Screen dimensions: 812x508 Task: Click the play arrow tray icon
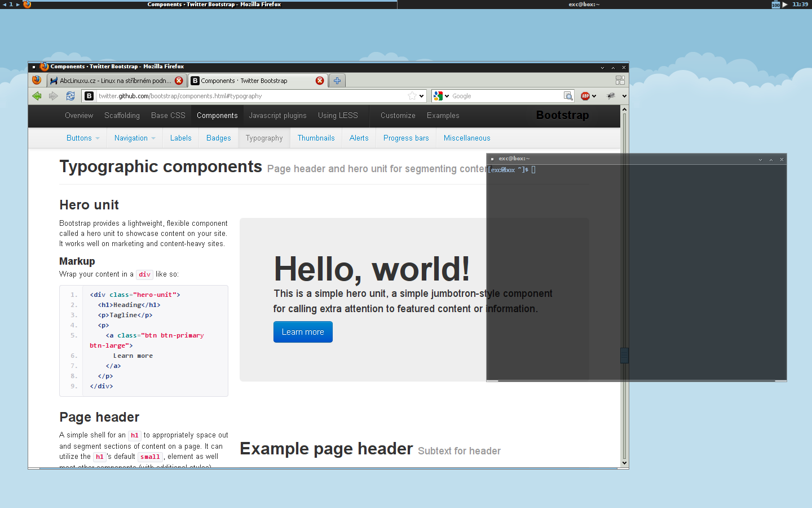point(785,5)
